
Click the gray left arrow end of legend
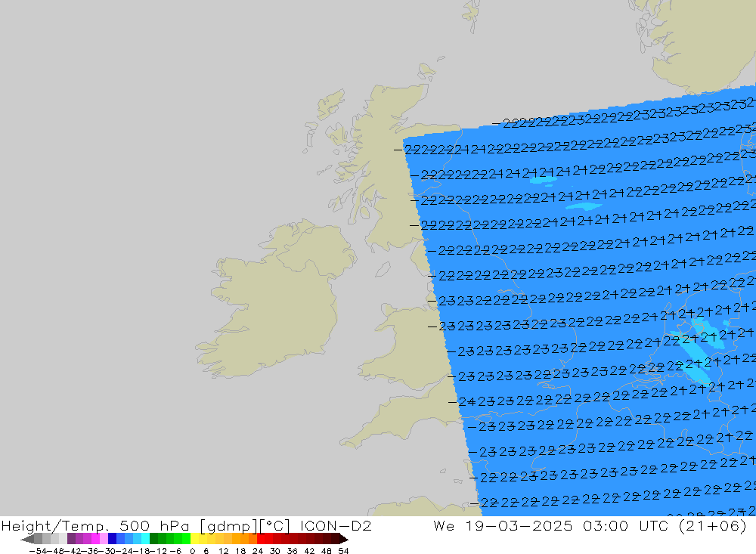(27, 539)
